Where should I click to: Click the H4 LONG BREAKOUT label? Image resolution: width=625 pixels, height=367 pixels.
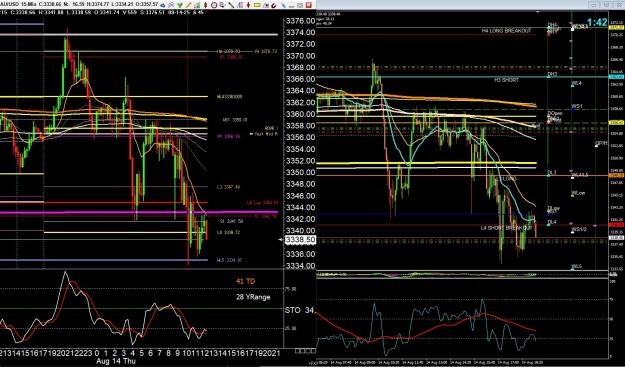click(x=506, y=31)
